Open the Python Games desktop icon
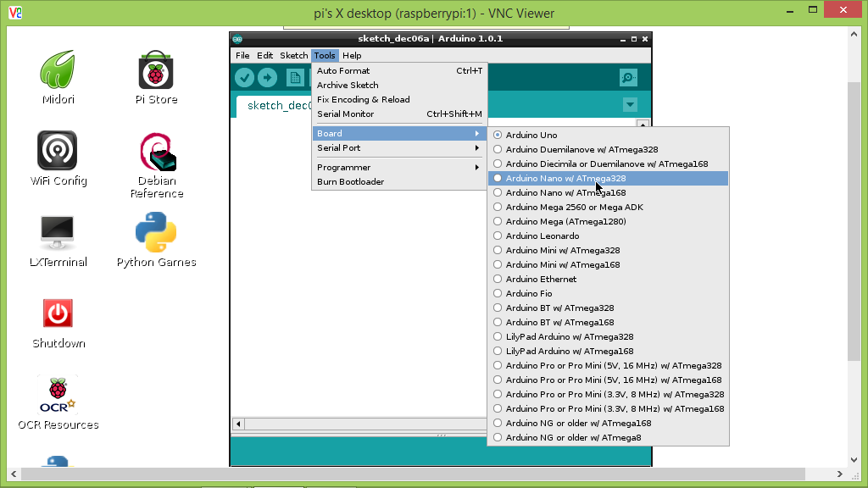The image size is (868, 488). coord(156,240)
